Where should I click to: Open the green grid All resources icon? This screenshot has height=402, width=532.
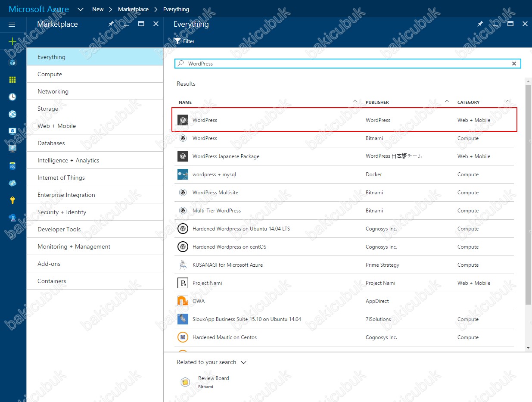coord(12,80)
